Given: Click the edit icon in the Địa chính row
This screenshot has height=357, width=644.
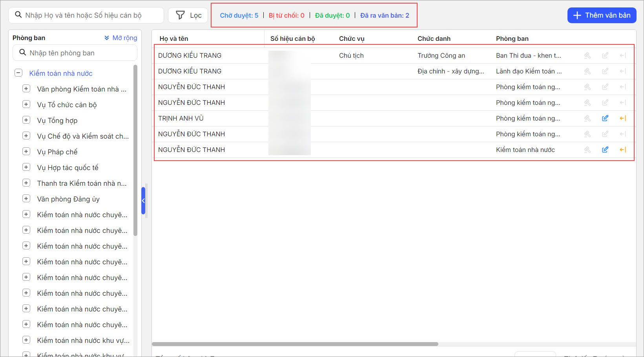Looking at the screenshot, I should tap(605, 71).
